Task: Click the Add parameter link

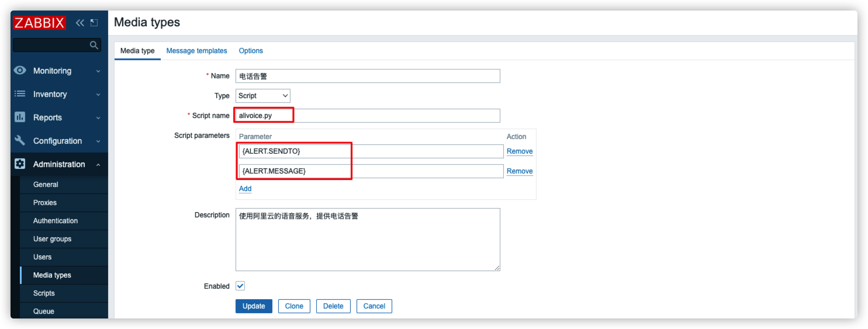Action: point(245,188)
